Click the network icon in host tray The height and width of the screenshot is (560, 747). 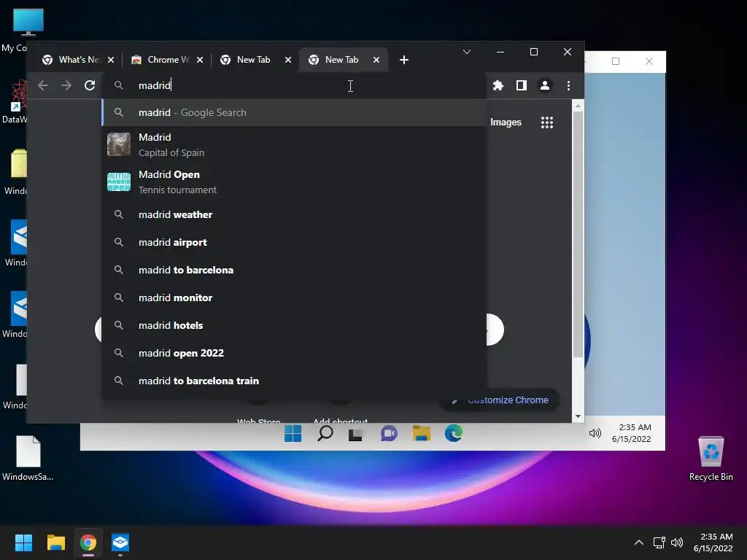[x=659, y=542]
